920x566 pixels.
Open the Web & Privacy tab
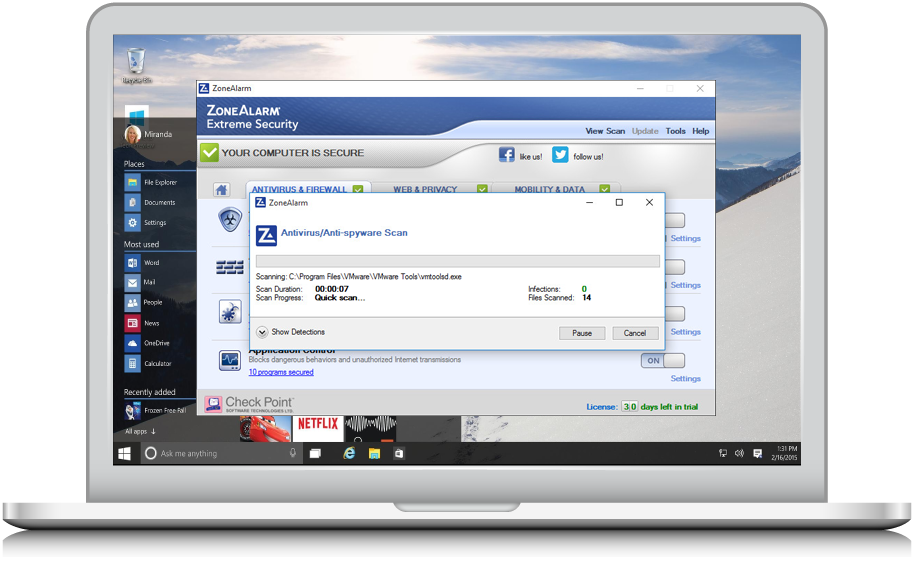pyautogui.click(x=425, y=189)
